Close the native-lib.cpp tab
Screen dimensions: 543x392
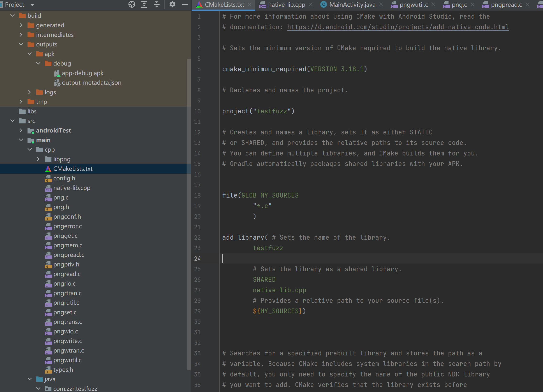point(311,5)
